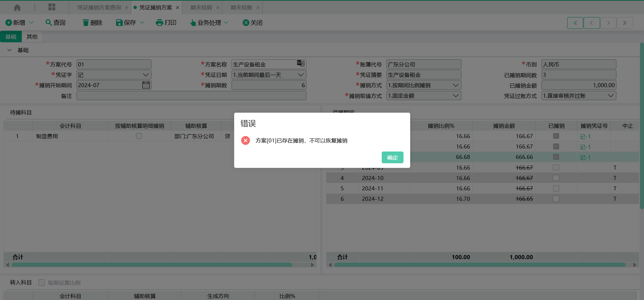Open the 凭证过账方式 dropdown
This screenshot has height=300, width=644.
610,96
